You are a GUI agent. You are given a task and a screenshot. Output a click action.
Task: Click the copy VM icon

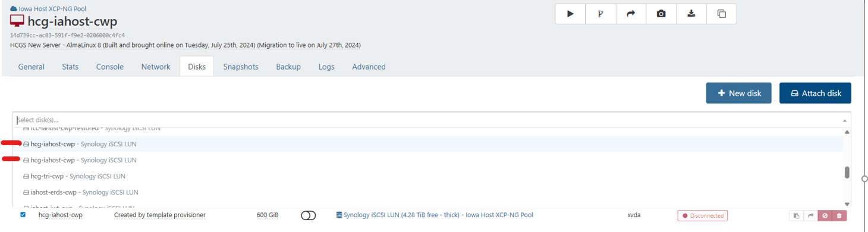coord(722,14)
